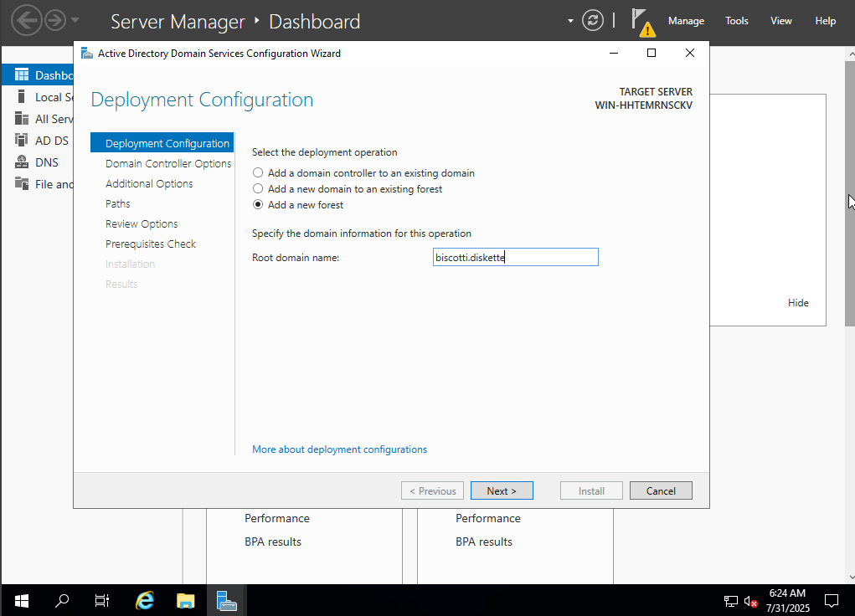Select 'Add a new domain to an existing forest'
The width and height of the screenshot is (855, 616).
[258, 189]
